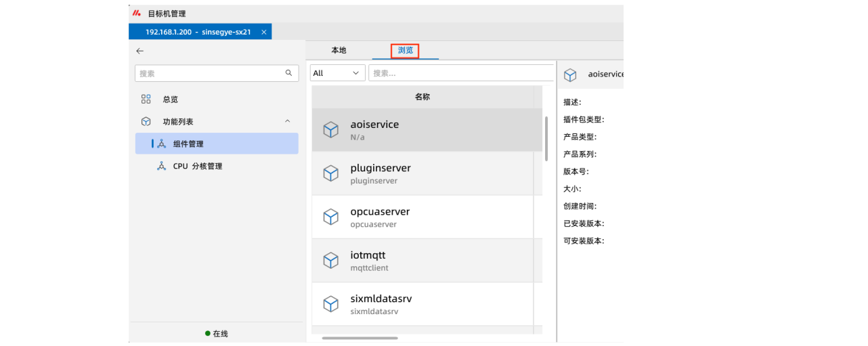This screenshot has height=346, width=868.
Task: Click the aoiservice package cube icon
Action: (x=330, y=130)
